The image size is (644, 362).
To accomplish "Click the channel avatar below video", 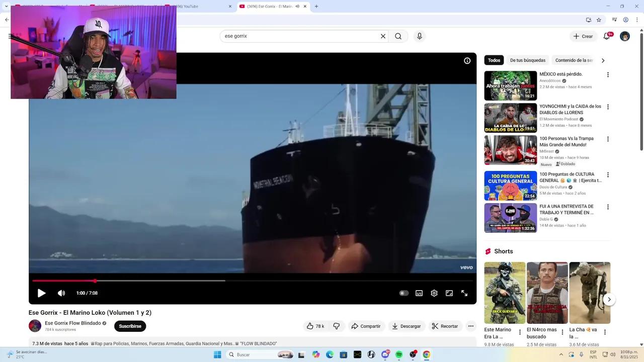I will pyautogui.click(x=35, y=326).
